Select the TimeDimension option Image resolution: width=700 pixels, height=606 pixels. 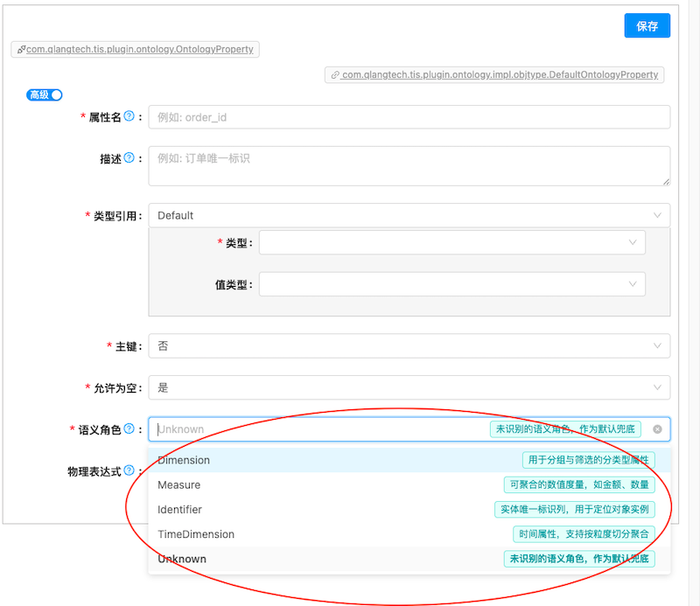pyautogui.click(x=409, y=534)
